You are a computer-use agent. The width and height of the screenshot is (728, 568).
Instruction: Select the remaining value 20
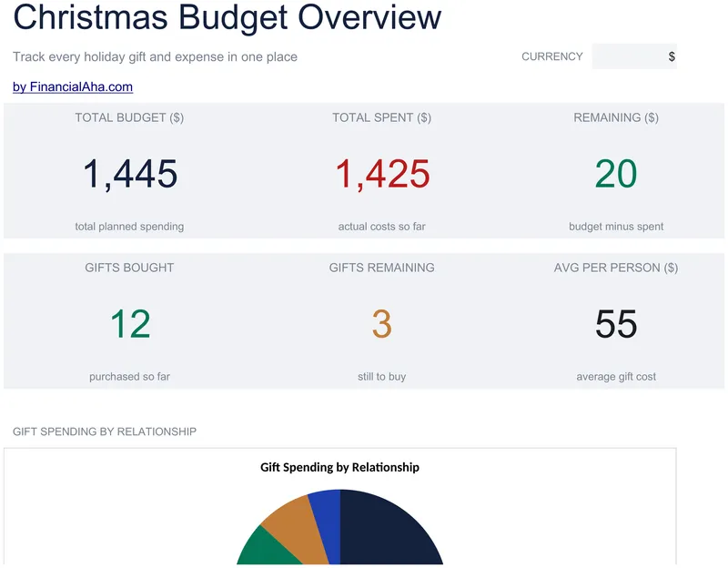(x=616, y=174)
